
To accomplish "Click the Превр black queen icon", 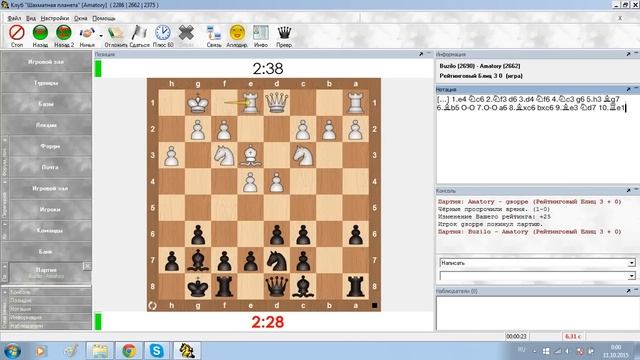I will (284, 33).
